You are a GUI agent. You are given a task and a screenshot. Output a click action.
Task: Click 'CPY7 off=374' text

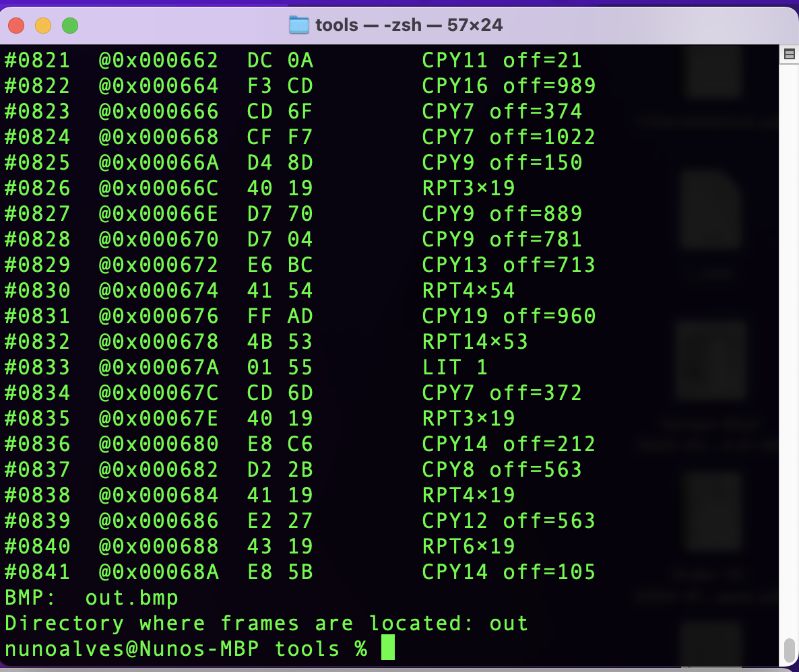click(502, 112)
